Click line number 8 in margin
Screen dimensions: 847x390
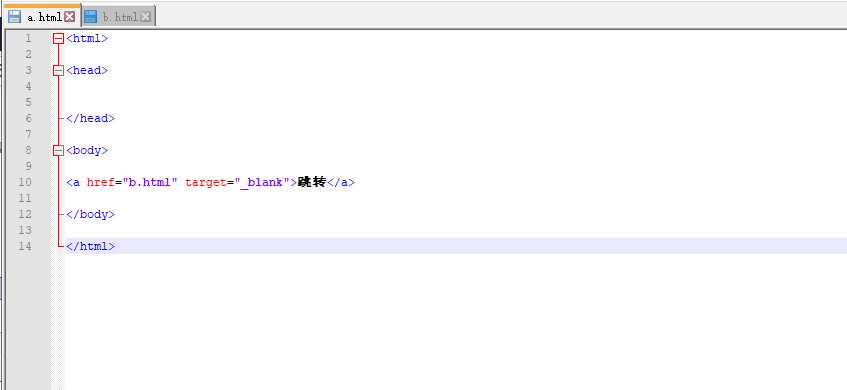tap(28, 150)
